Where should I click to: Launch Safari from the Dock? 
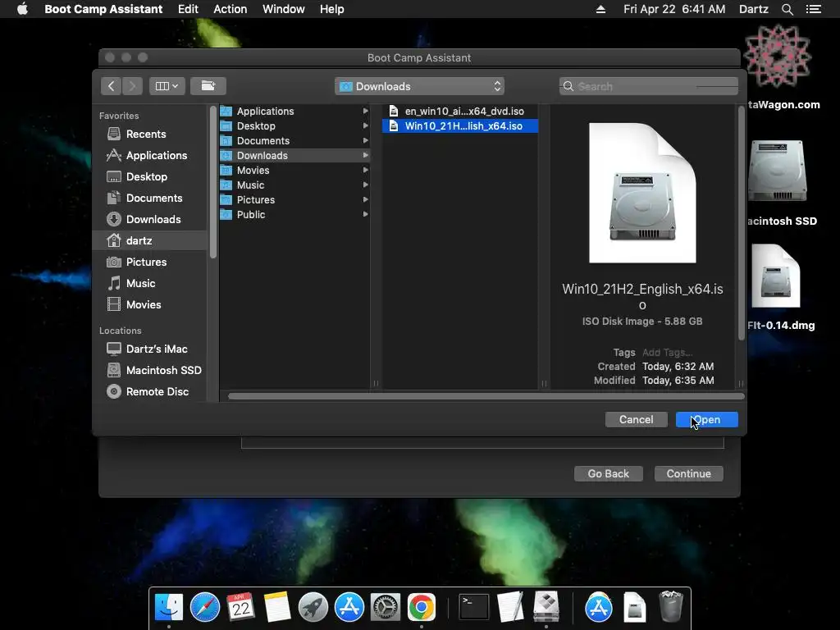coord(204,608)
